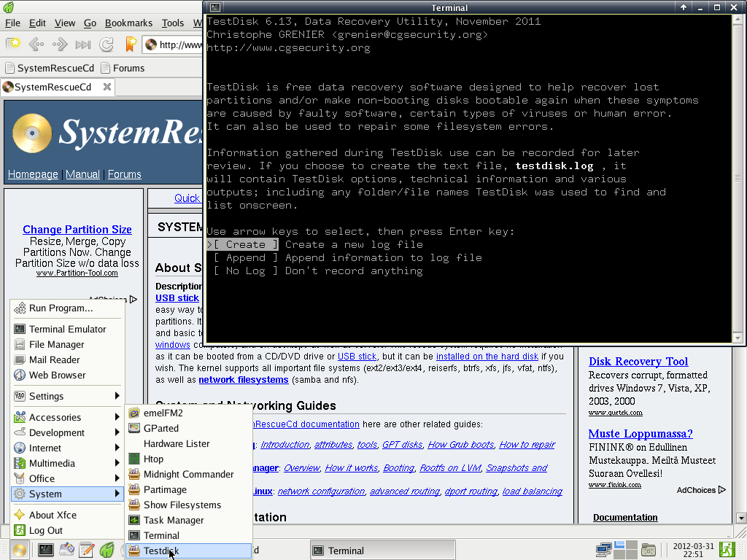The width and height of the screenshot is (747, 560).
Task: Open the camera screenshot tray icon
Action: (x=648, y=550)
